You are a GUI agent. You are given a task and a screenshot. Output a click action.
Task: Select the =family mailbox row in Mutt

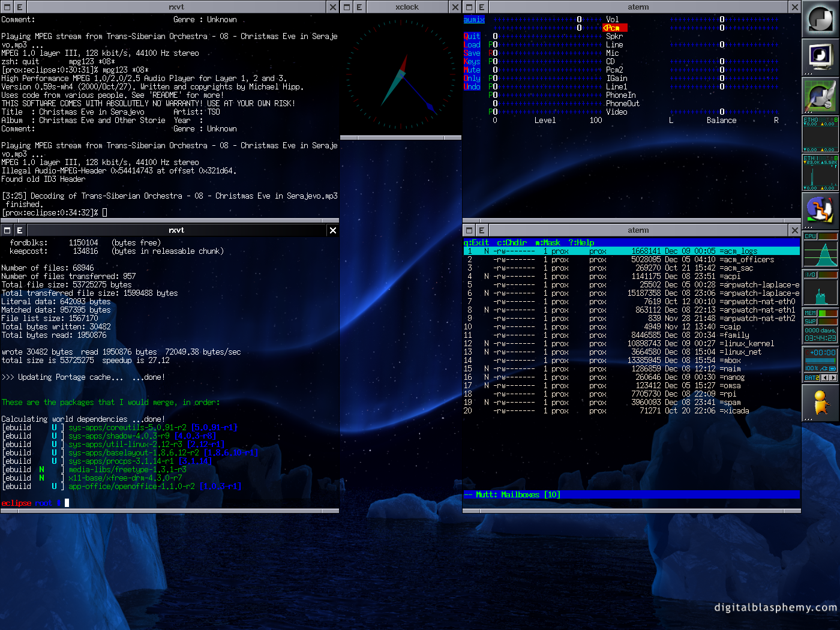(x=631, y=335)
